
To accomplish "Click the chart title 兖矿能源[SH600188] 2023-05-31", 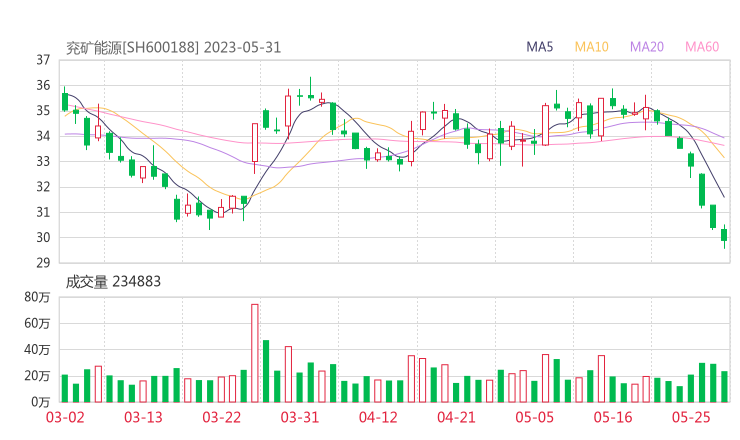I will [x=173, y=48].
